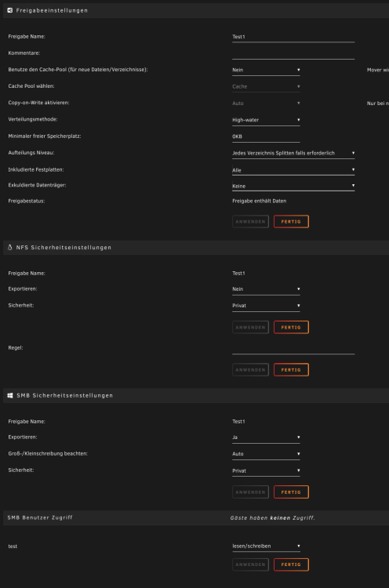Open the Benutze den Cache-Pool dropdown
This screenshot has width=389, height=588.
coord(266,70)
